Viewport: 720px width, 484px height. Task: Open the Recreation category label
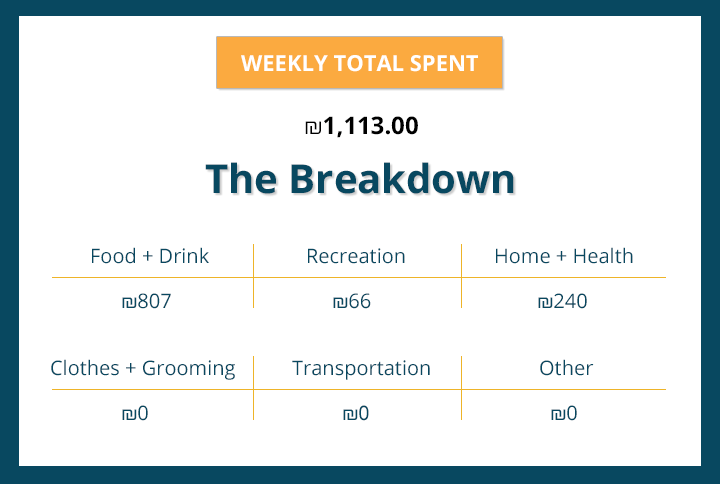tap(356, 256)
